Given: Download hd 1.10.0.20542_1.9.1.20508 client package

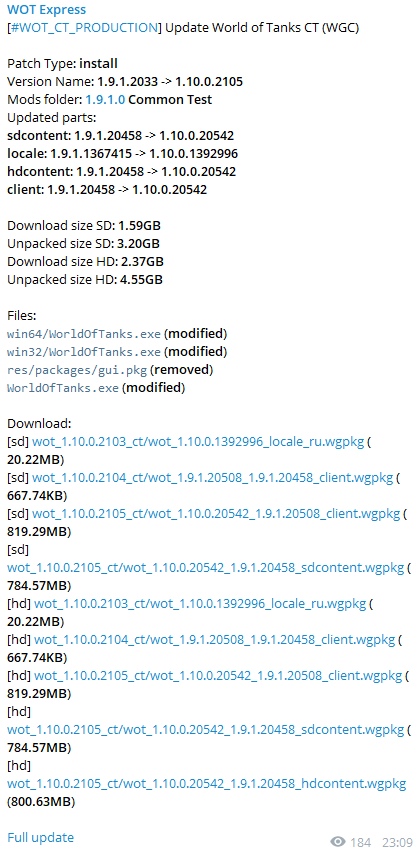Looking at the screenshot, I should click(x=218, y=676).
